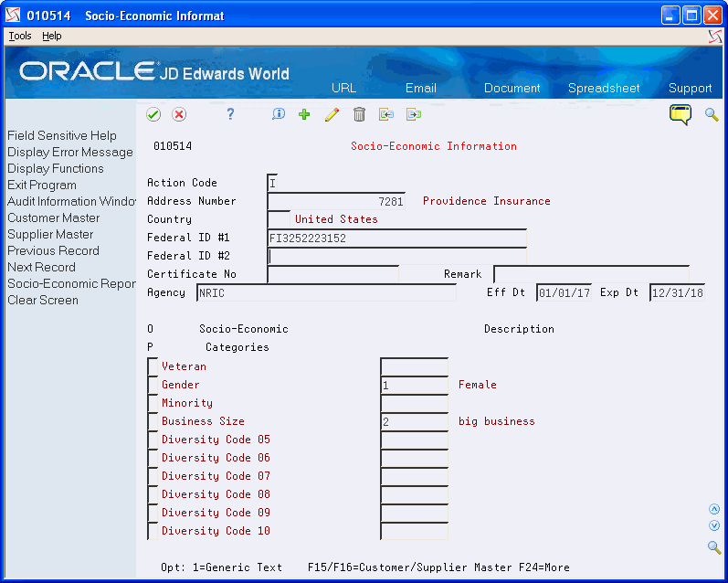Click the Diversity Code 07 value field
Screen dimensions: 728x583
[414, 476]
